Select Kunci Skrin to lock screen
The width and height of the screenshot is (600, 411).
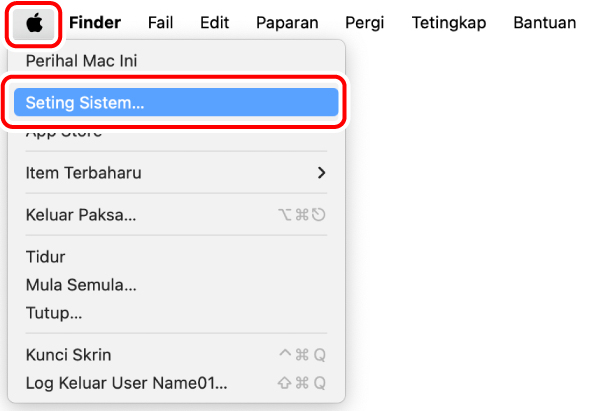69,355
